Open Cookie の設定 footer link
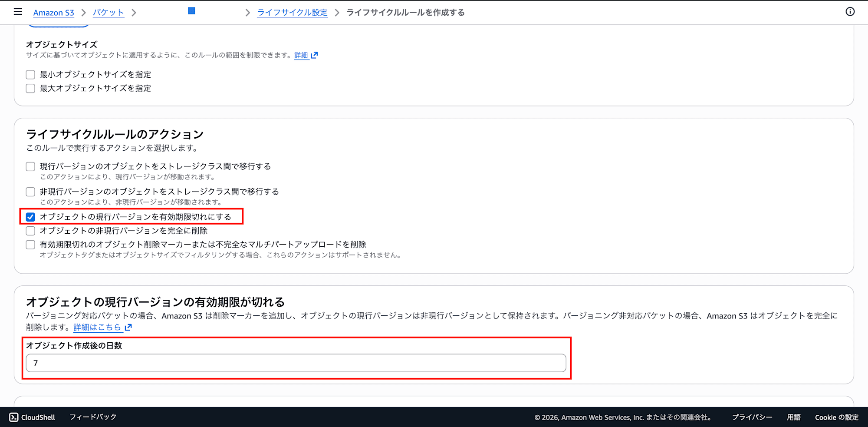This screenshot has width=868, height=427. (837, 417)
